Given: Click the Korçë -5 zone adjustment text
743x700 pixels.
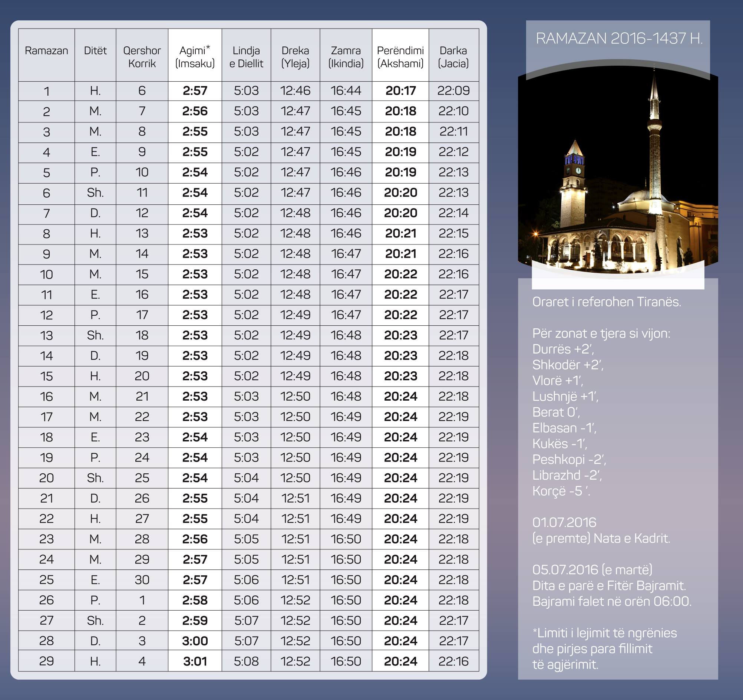Looking at the screenshot, I should coord(561,491).
